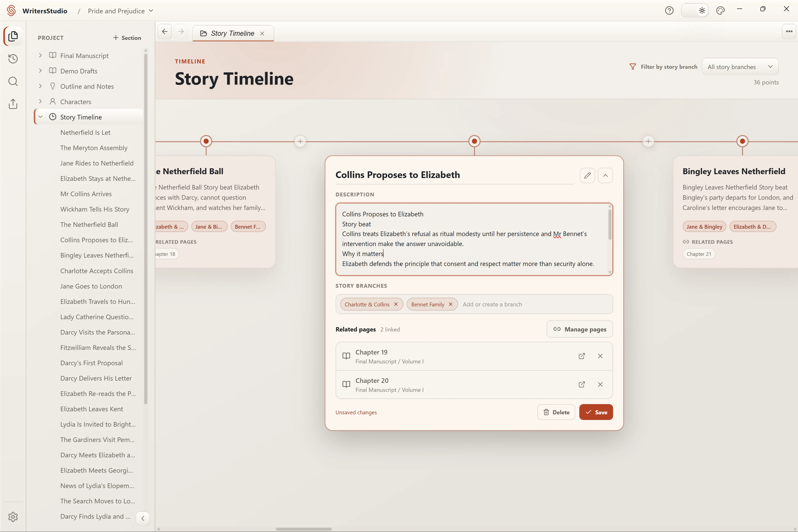Open the export panel icon
The height and width of the screenshot is (532, 798).
pos(13,104)
